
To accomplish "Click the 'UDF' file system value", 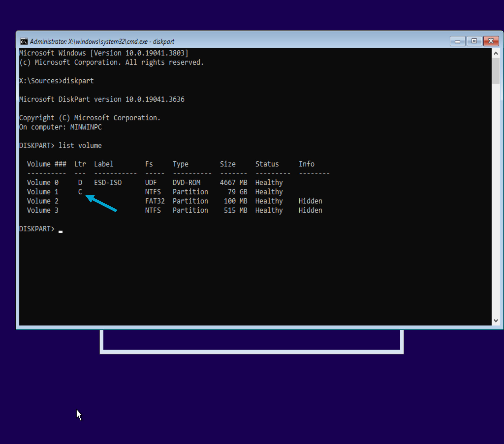I will [x=151, y=183].
